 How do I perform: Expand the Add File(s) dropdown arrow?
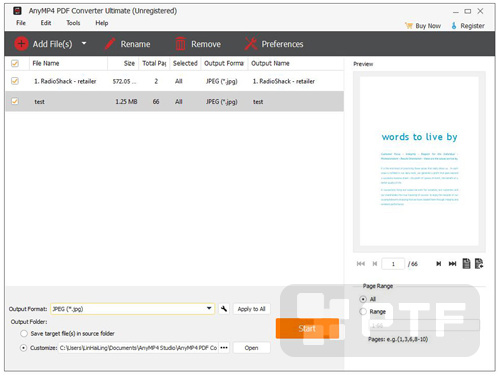84,43
